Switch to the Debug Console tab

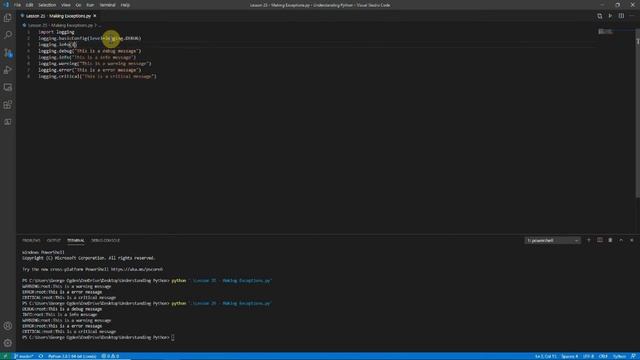105,240
